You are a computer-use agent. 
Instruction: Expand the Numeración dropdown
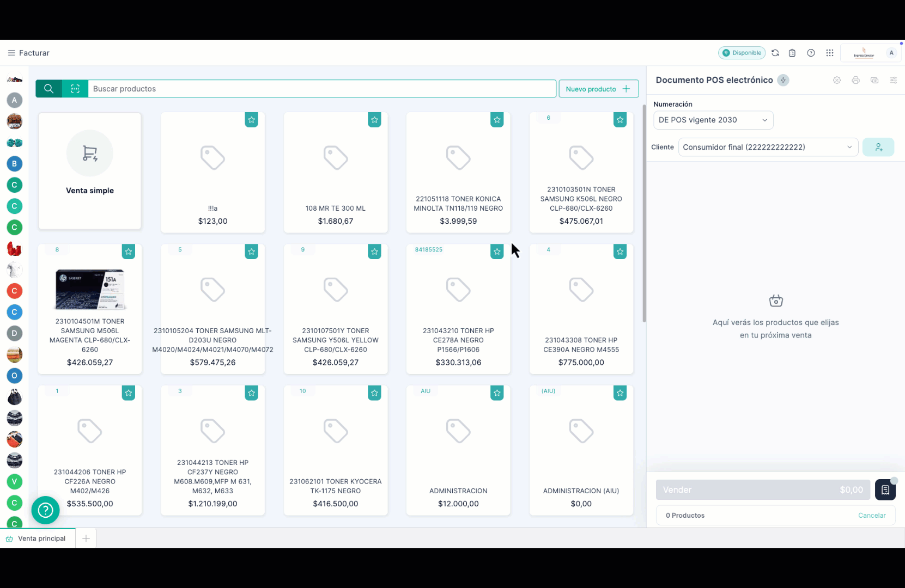[713, 120]
